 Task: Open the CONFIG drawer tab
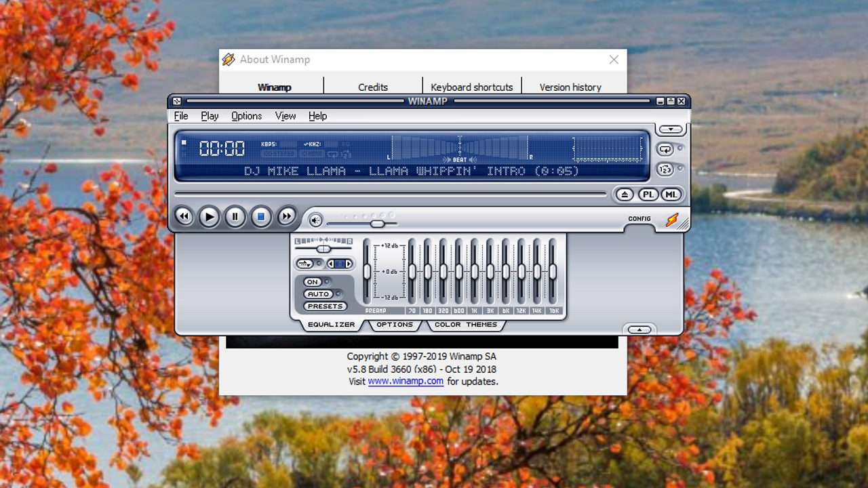pos(639,219)
